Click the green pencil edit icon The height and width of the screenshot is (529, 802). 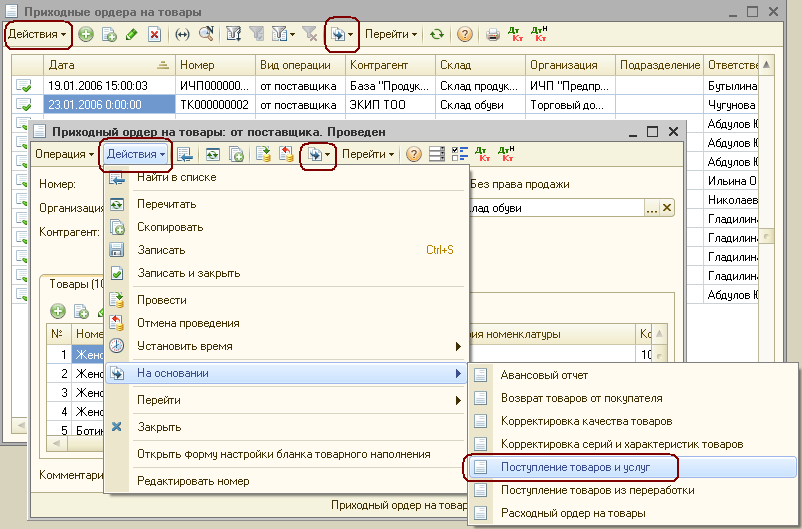click(131, 35)
